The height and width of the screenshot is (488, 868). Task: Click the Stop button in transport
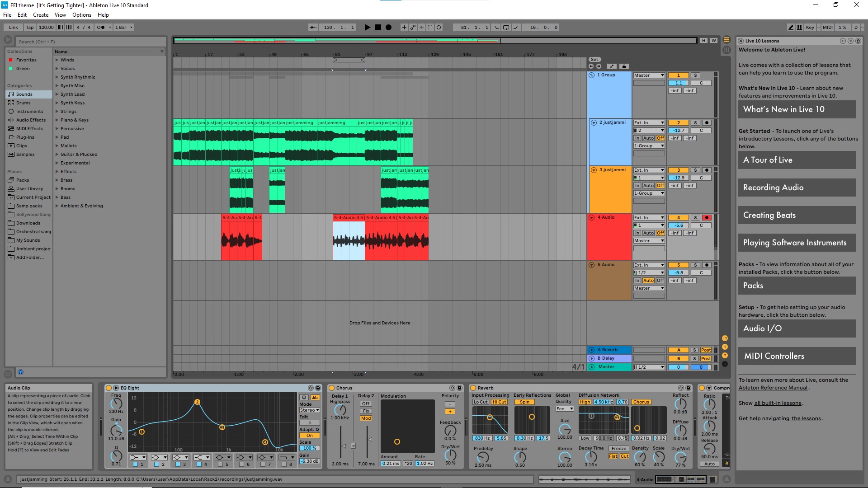pyautogui.click(x=378, y=28)
